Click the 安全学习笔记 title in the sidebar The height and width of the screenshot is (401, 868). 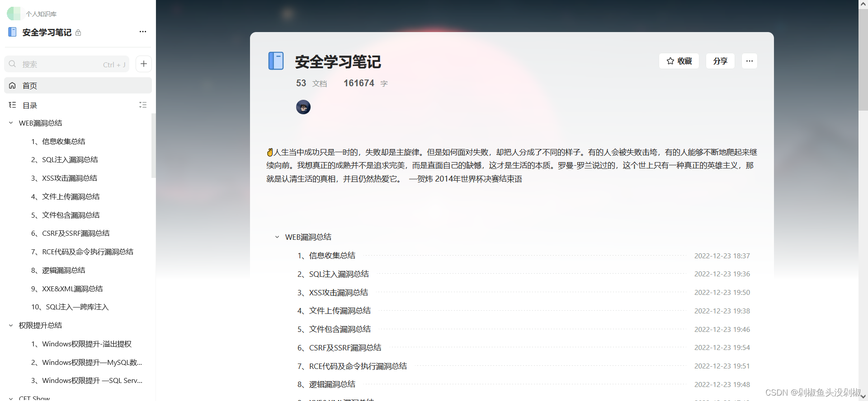[x=47, y=33]
